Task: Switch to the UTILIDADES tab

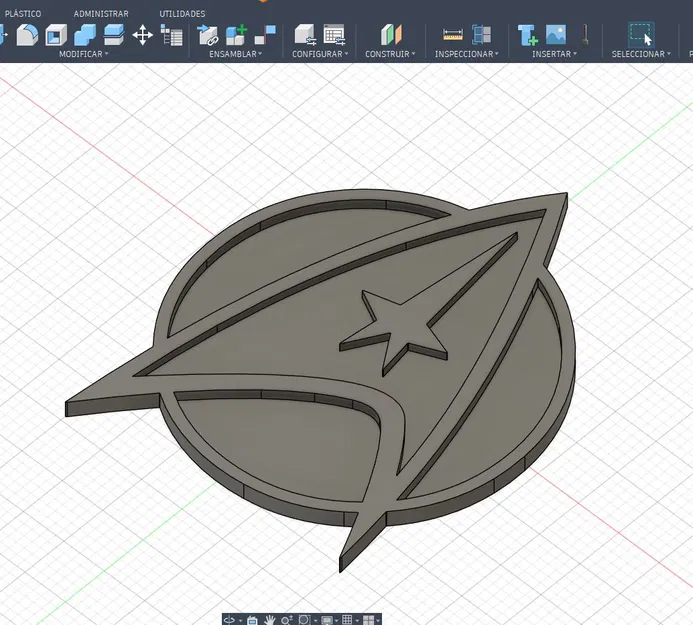Action: pos(182,14)
